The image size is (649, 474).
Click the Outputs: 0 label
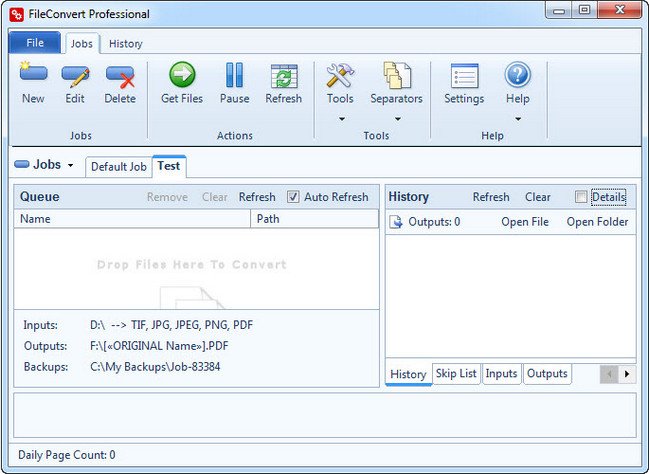[x=434, y=222]
